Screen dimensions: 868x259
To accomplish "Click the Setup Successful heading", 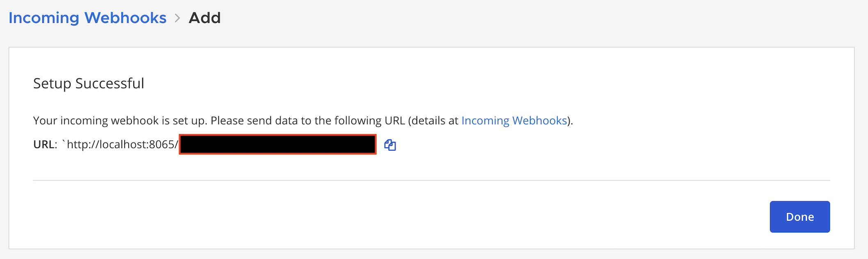I will tap(88, 83).
